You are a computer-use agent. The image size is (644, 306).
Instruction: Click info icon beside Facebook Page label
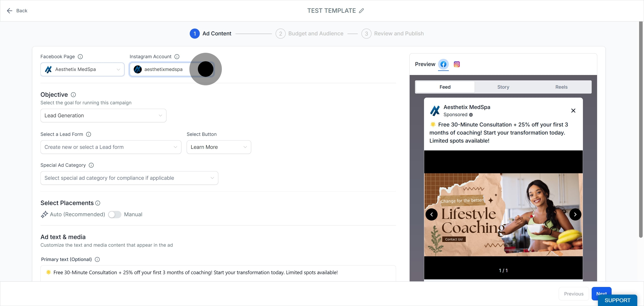80,57
